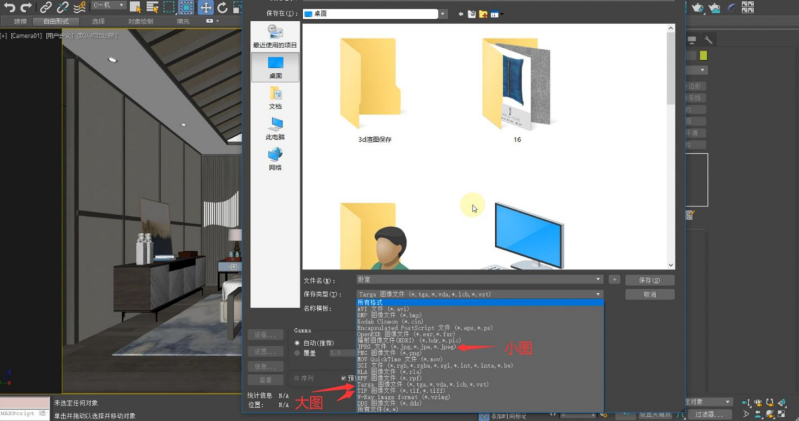The height and width of the screenshot is (421, 799).
Task: Open the Utilities wrench panel icon
Action: pos(708,40)
